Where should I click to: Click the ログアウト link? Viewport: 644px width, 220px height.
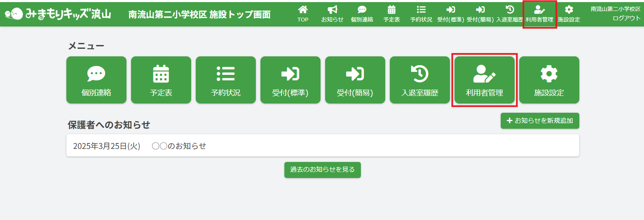pos(626,18)
